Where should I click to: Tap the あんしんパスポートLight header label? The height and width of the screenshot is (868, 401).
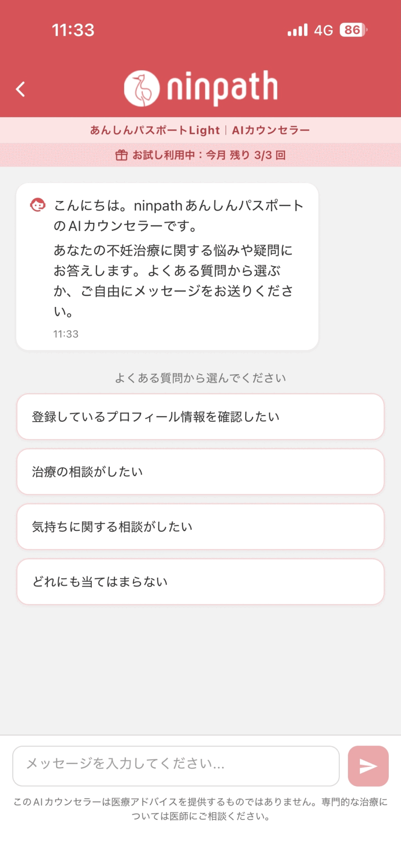tap(155, 130)
